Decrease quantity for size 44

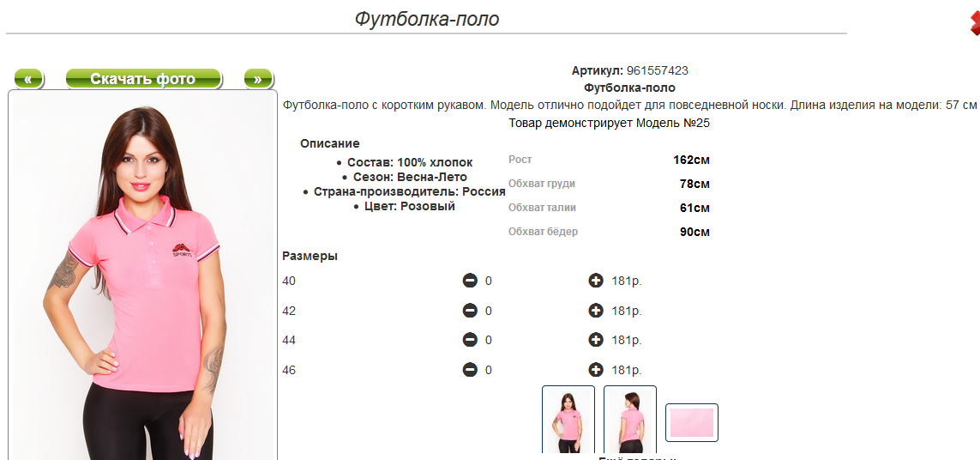tap(470, 340)
